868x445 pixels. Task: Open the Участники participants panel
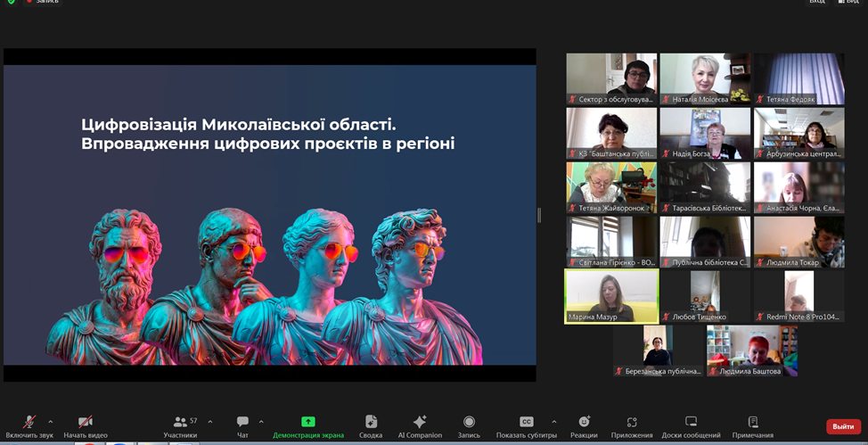point(181,426)
